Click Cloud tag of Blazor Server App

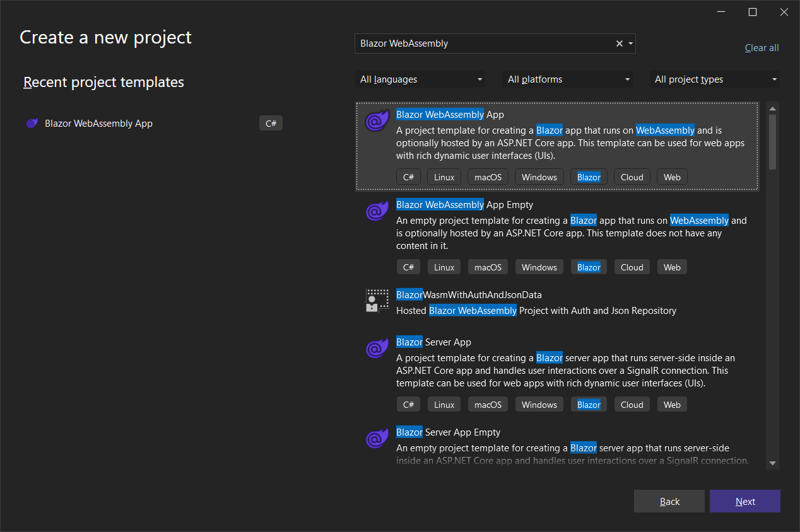pos(632,405)
